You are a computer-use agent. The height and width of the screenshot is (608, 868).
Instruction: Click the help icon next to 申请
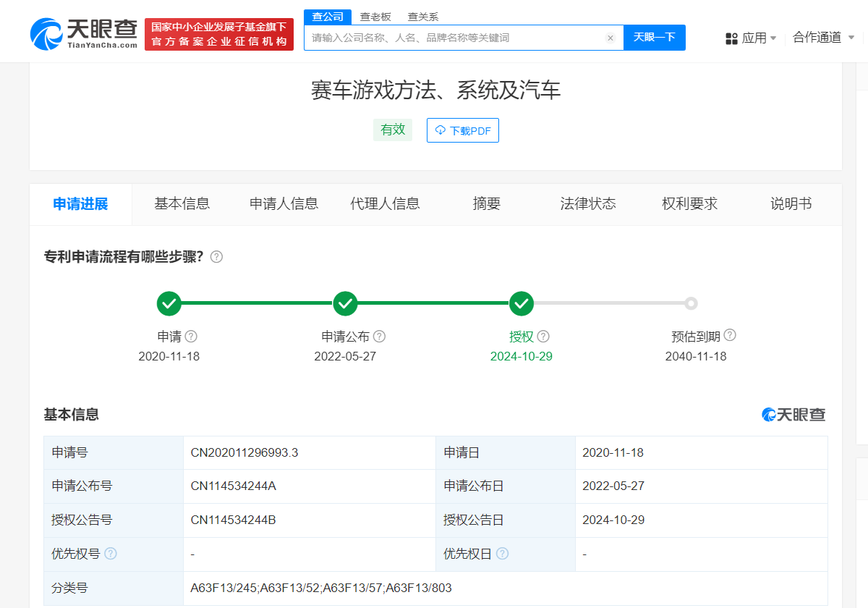tap(191, 337)
